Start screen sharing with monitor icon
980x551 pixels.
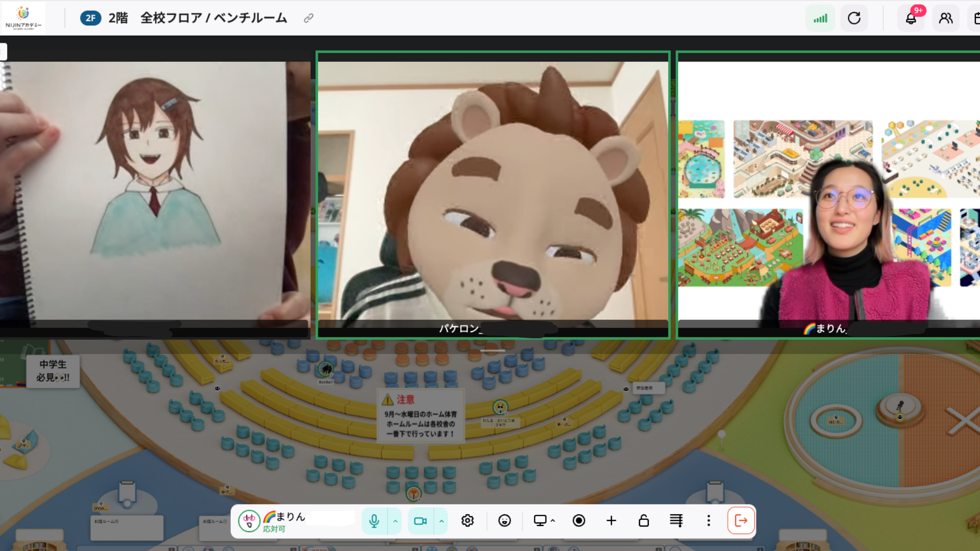pyautogui.click(x=540, y=520)
